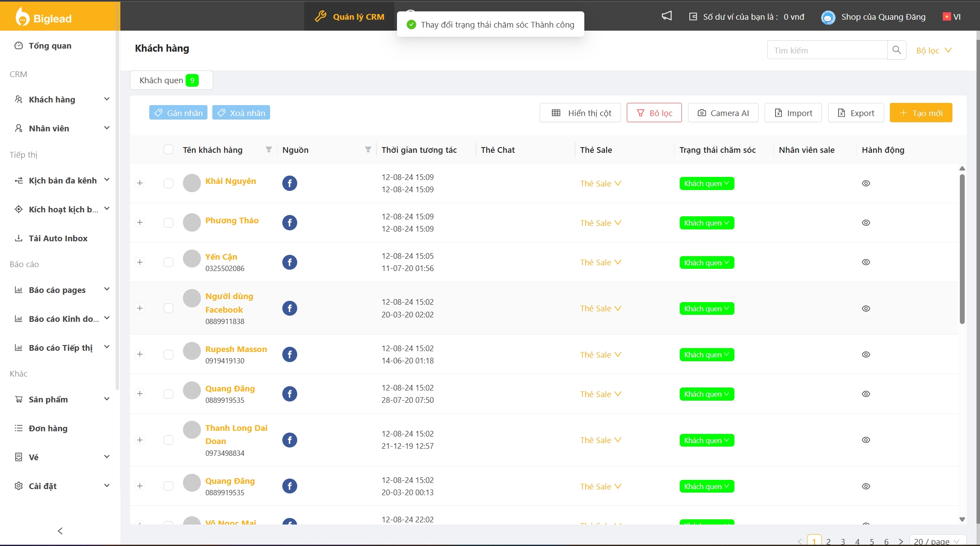Select checkbox for Người dùng Facebook
This screenshot has width=980, height=546.
[169, 308]
